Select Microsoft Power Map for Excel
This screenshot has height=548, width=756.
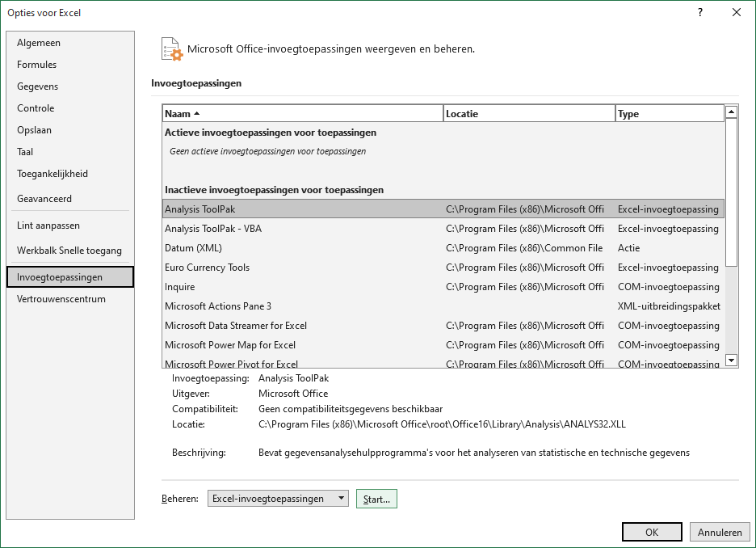443,345
